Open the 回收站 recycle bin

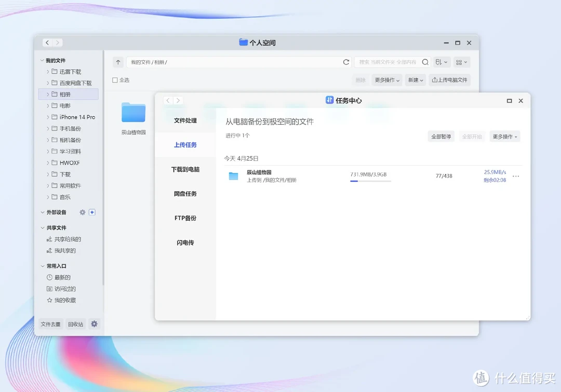pyautogui.click(x=75, y=323)
